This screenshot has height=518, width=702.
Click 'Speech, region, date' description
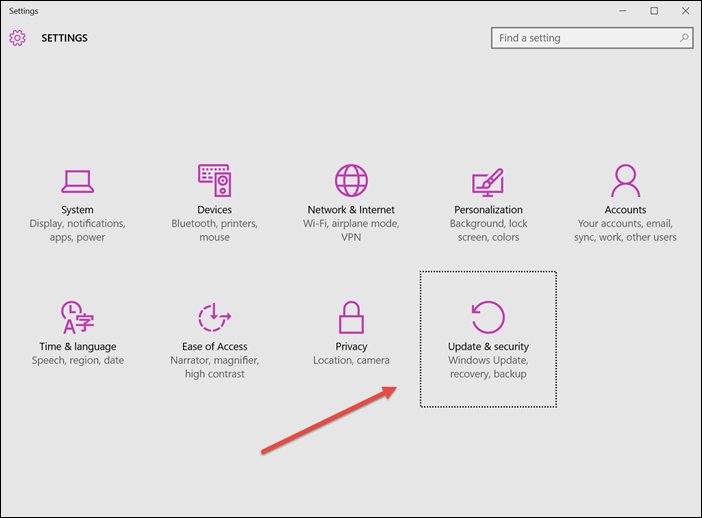pyautogui.click(x=78, y=360)
